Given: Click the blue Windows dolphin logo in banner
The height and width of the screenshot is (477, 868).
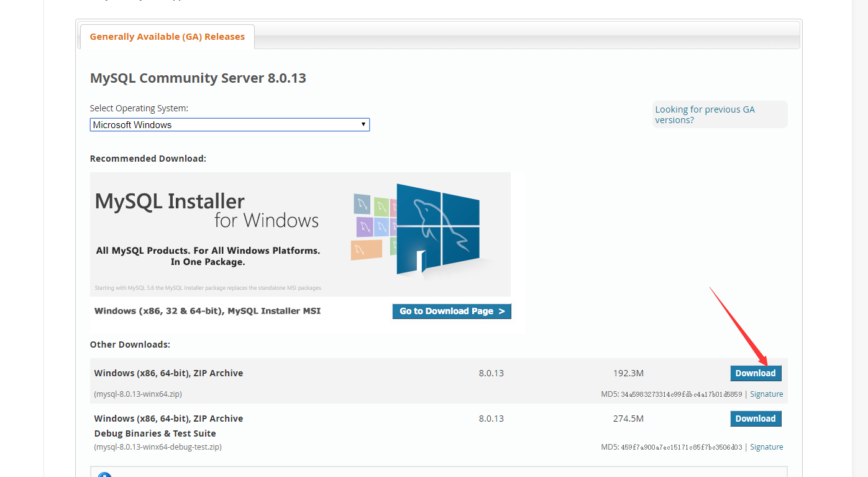Looking at the screenshot, I should [438, 228].
